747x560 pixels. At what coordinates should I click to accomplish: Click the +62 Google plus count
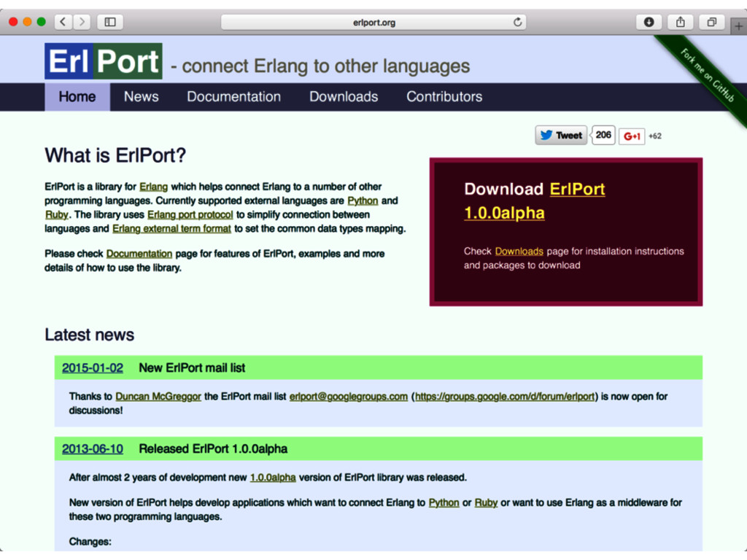pos(655,136)
